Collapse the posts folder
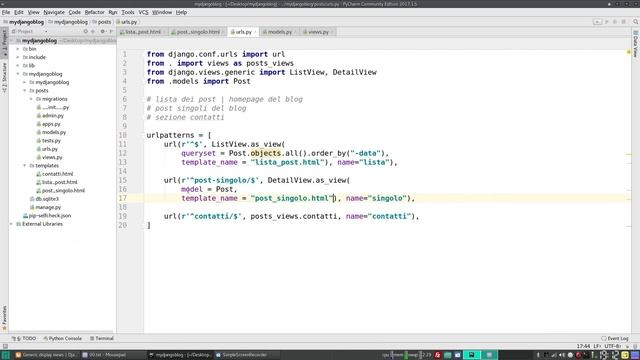 [x=24, y=91]
